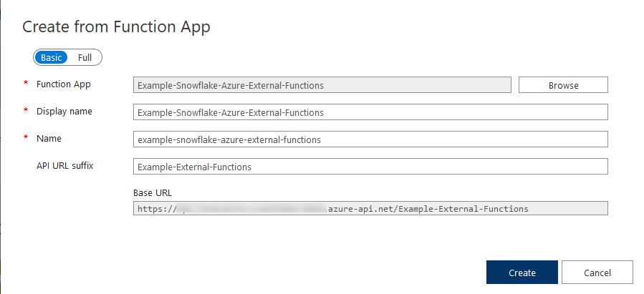Switch to the Full view option

point(85,58)
